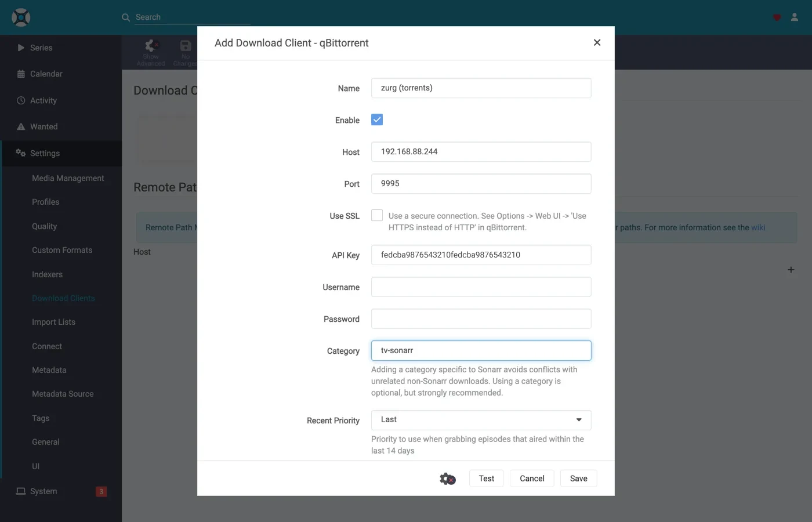
Task: Uncheck the Enable checkbox
Action: [x=377, y=119]
